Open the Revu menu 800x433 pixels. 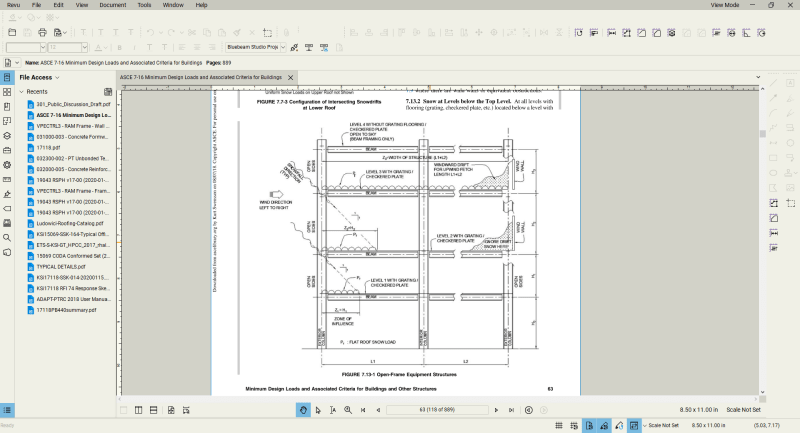pyautogui.click(x=14, y=5)
